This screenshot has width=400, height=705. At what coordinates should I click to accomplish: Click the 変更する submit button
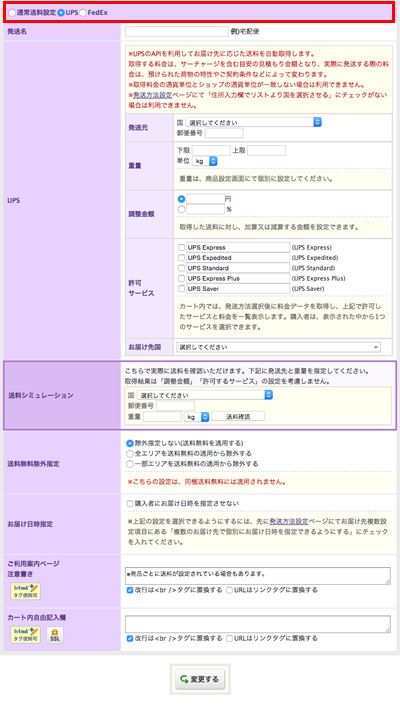(200, 679)
